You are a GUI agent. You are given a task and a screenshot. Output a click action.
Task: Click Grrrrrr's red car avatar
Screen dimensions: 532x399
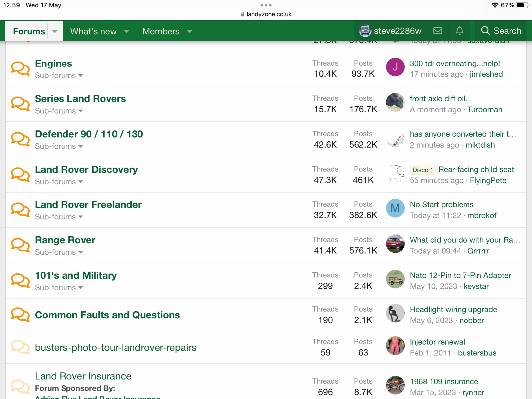pyautogui.click(x=395, y=243)
